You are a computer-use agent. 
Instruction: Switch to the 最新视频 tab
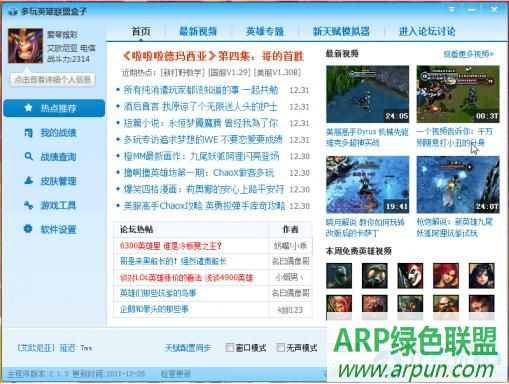point(198,31)
